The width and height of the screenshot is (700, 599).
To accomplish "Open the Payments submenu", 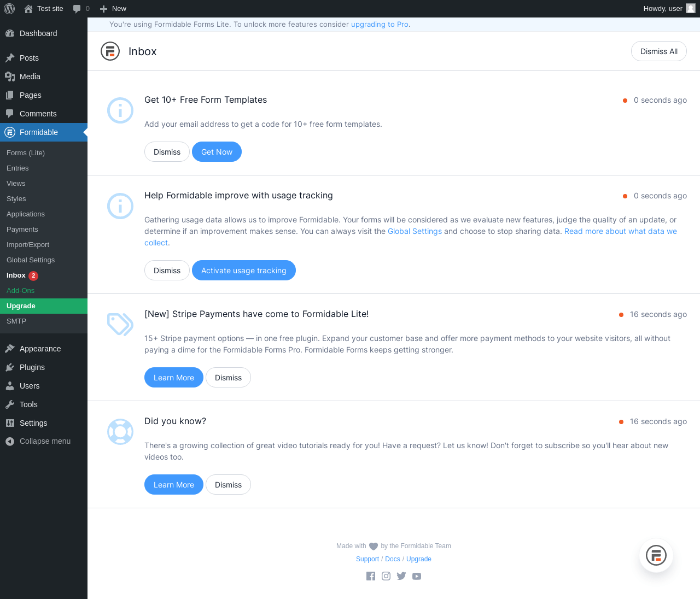I will [x=44, y=230].
